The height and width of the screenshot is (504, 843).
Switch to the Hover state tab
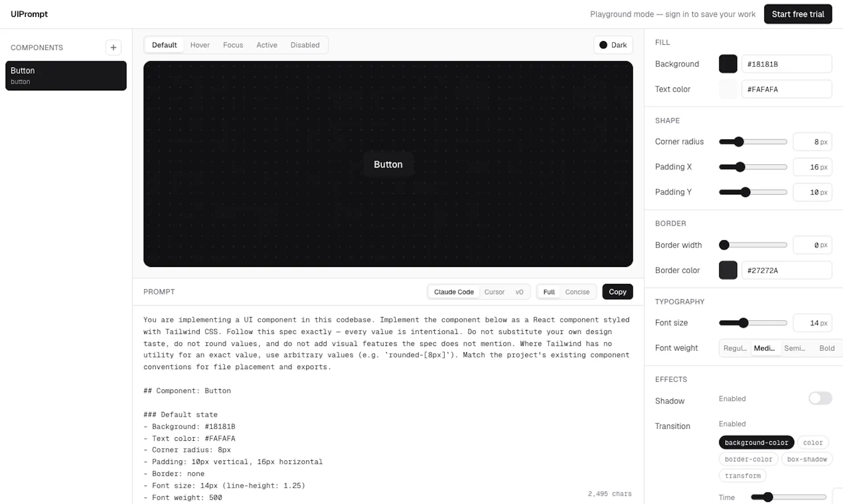(x=200, y=45)
